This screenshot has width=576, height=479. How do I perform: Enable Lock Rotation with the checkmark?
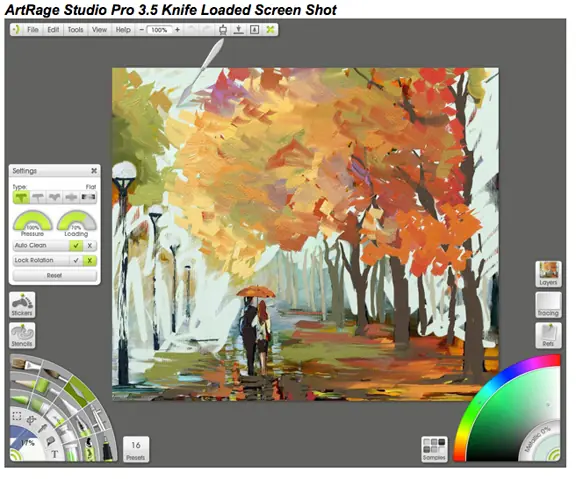76,260
